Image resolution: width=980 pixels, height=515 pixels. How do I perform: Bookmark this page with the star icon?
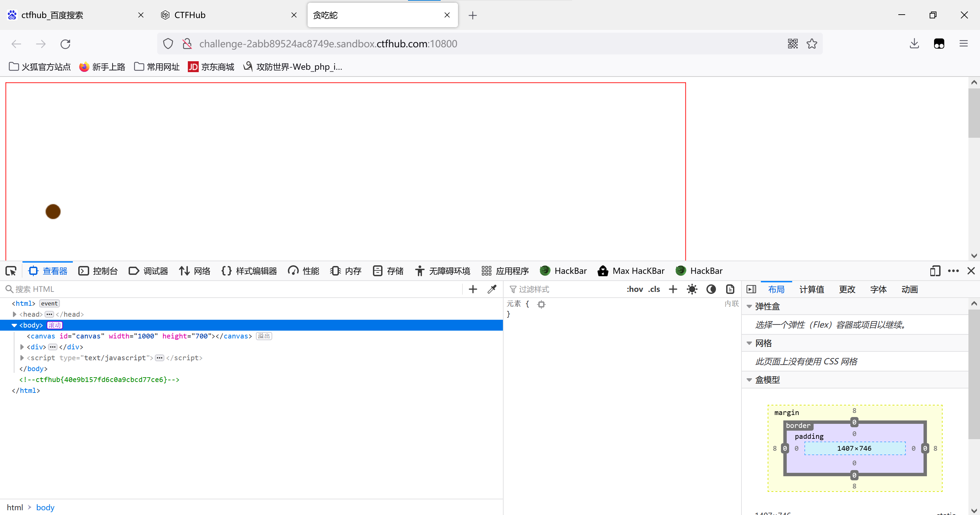pos(812,44)
